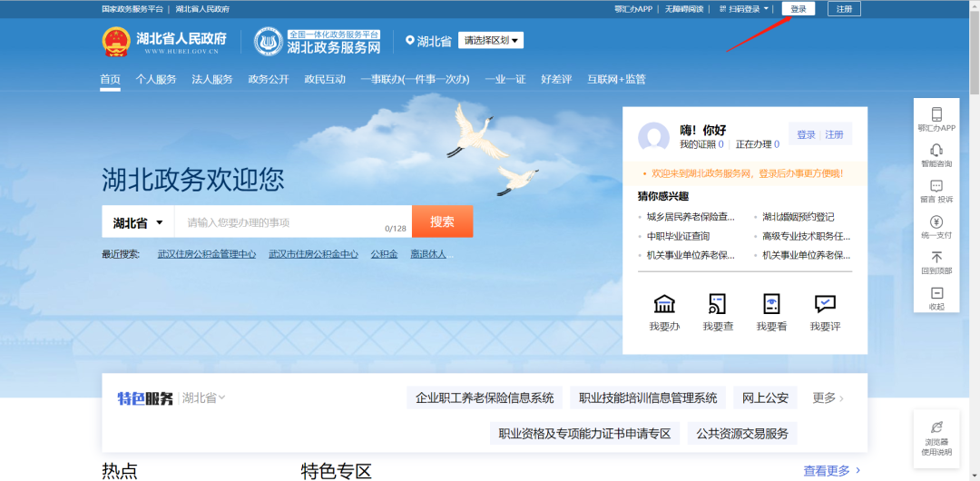Screen dimensions: 980x481
Task: Click 我的证照 count link
Action: [x=701, y=144]
